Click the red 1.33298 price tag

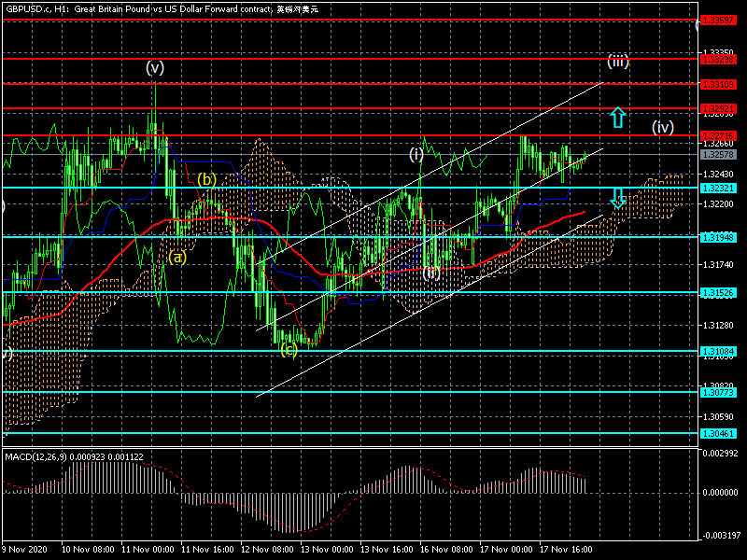(718, 59)
